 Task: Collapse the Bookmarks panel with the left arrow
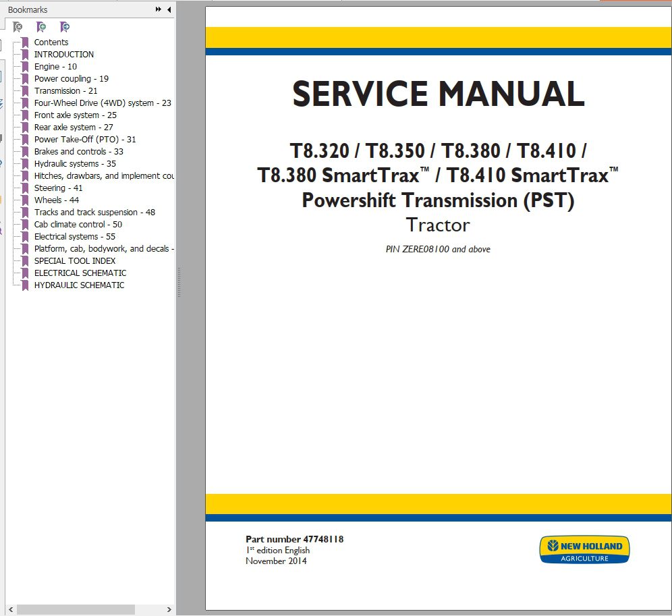(169, 9)
